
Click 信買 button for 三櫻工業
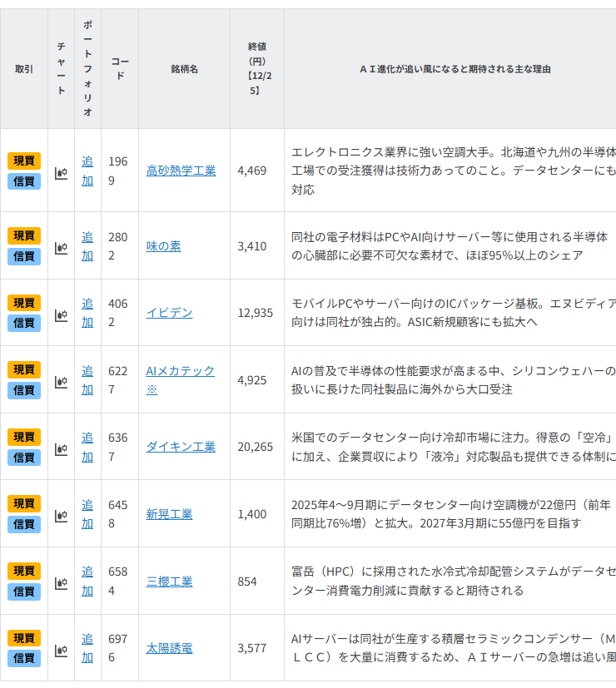[x=24, y=591]
